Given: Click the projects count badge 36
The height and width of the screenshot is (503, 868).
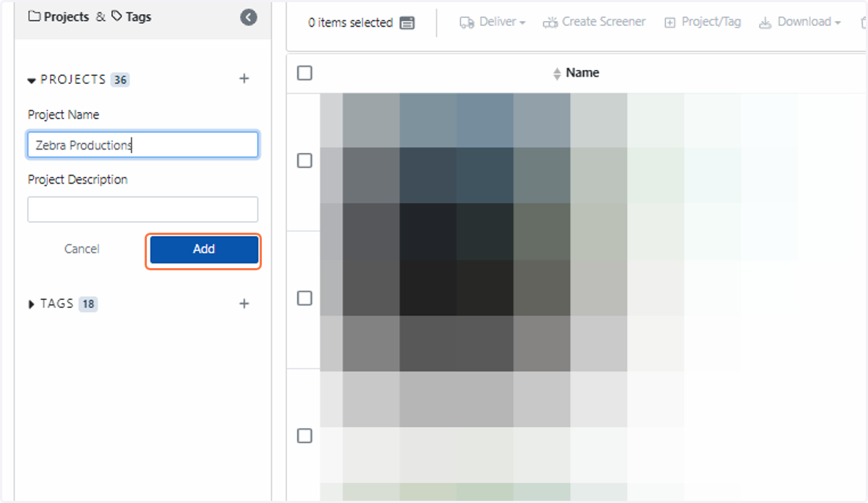Looking at the screenshot, I should [120, 79].
